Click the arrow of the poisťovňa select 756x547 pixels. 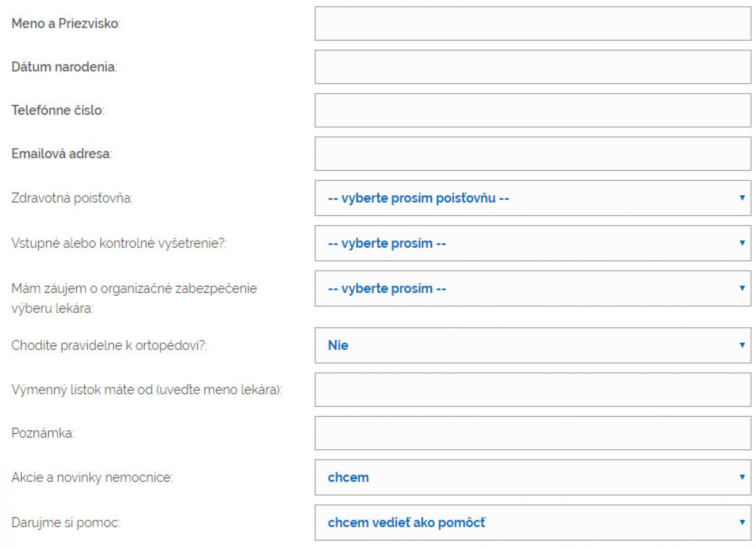coord(742,198)
